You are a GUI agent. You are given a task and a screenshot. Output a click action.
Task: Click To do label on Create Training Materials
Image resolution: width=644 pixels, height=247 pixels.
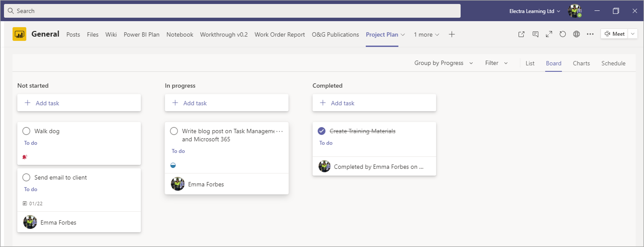tap(326, 143)
